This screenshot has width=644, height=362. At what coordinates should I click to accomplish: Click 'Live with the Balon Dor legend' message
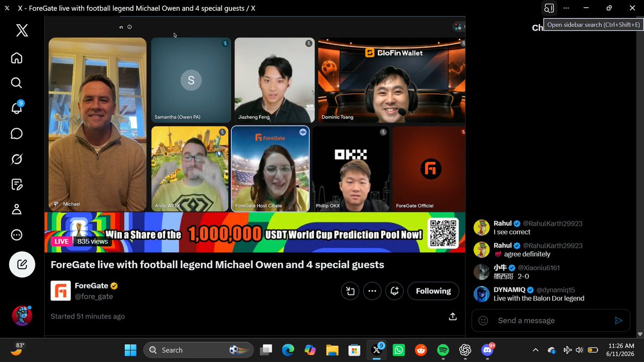pyautogui.click(x=539, y=298)
